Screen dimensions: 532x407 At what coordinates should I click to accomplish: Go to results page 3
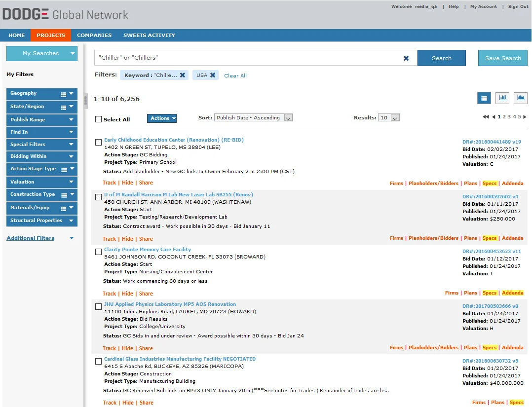[x=509, y=116]
